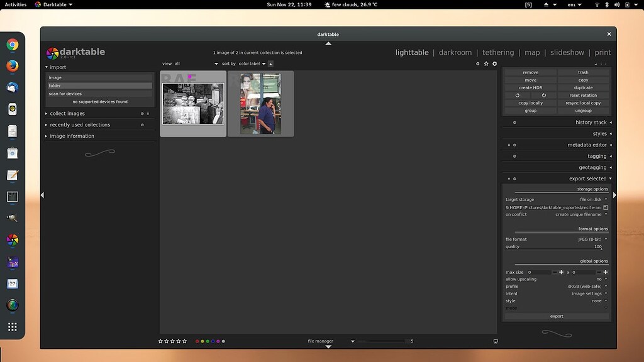Image resolution: width=644 pixels, height=362 pixels.
Task: Open metadata editor presets icon
Action: click(x=509, y=145)
